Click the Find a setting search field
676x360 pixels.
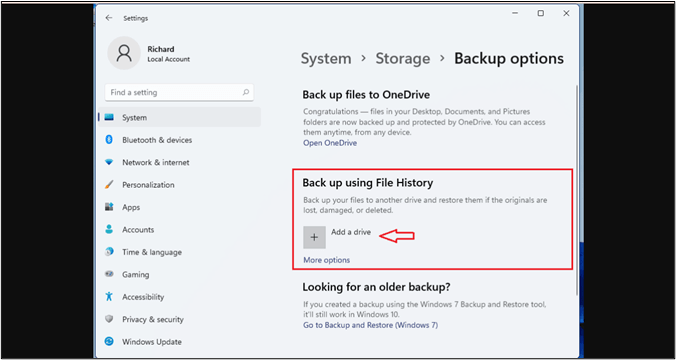[x=179, y=92]
